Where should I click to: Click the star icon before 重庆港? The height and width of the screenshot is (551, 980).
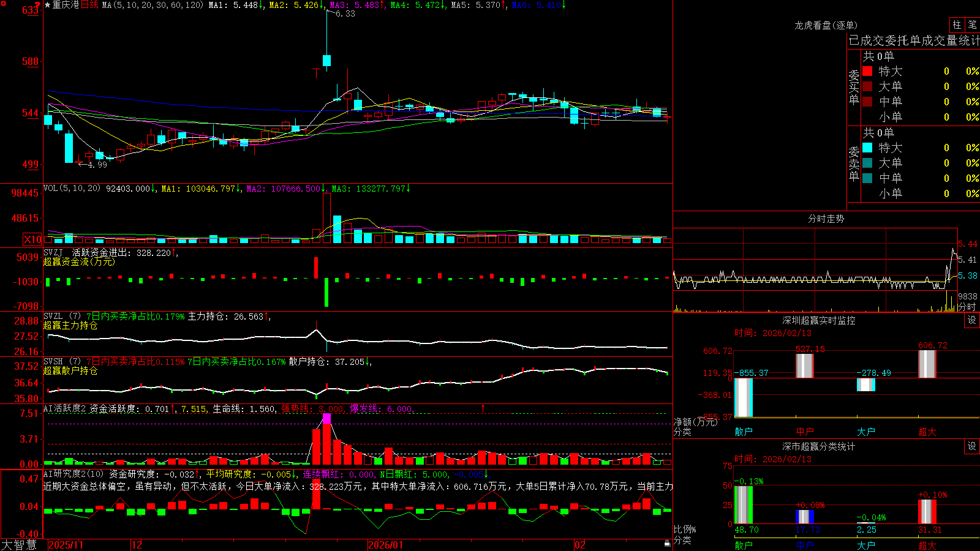coord(47,5)
